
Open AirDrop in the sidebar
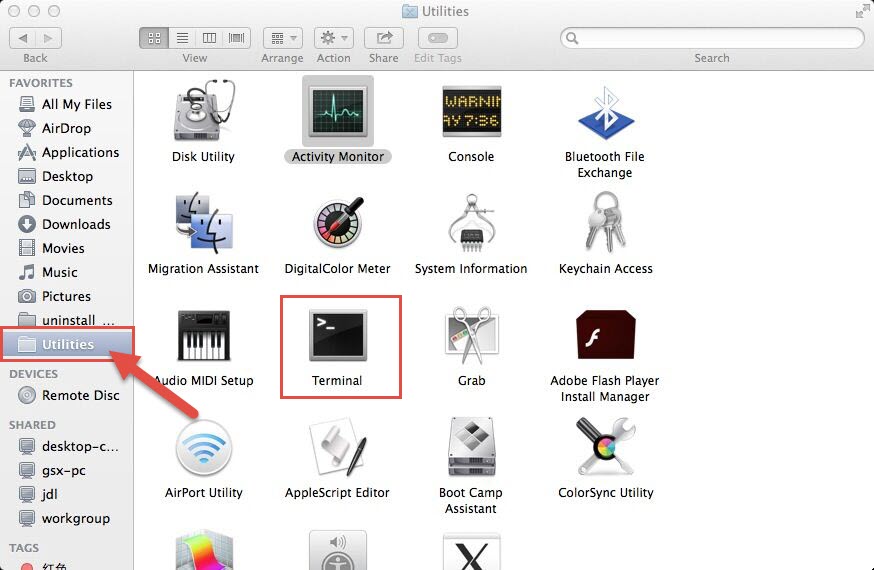point(67,128)
